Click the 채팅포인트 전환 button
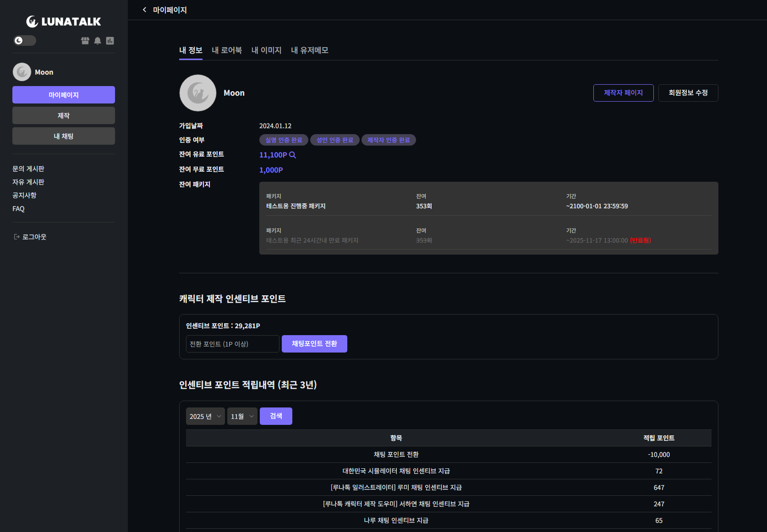The image size is (767, 532). click(x=314, y=344)
